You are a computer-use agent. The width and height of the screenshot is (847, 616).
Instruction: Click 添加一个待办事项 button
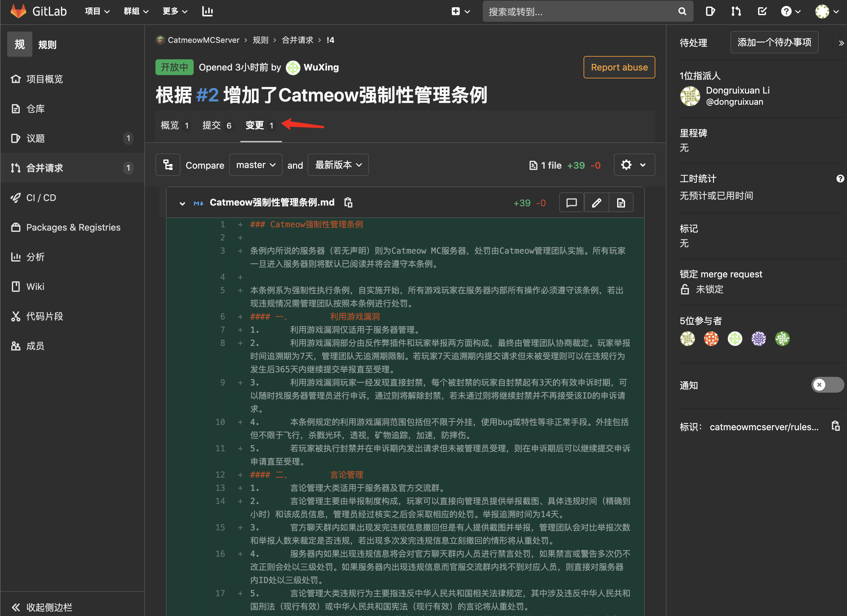pos(774,42)
